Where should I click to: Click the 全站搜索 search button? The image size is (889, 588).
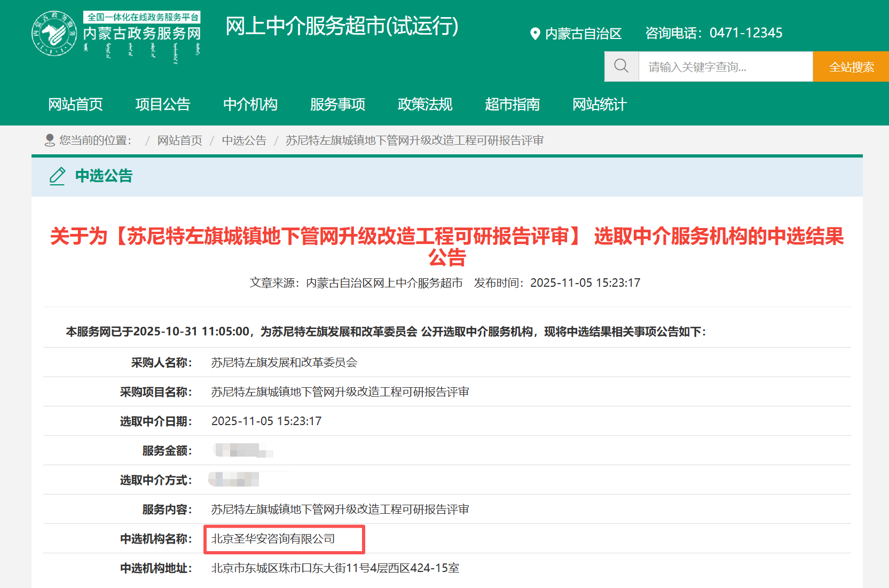point(850,66)
